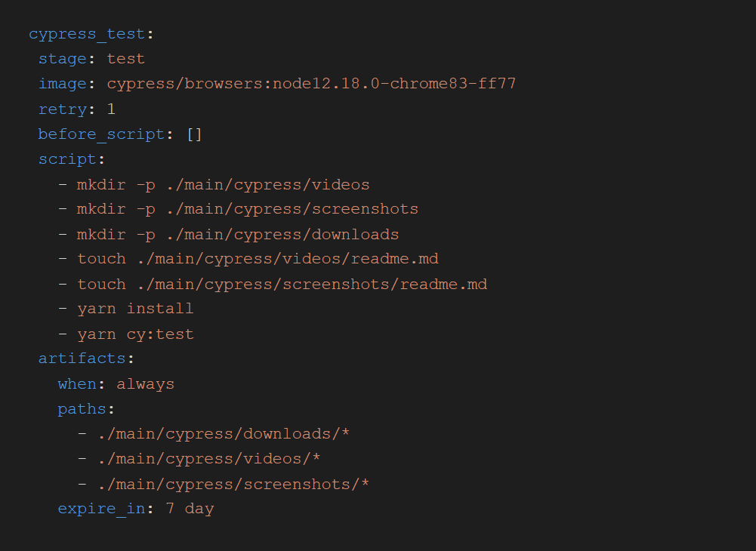Click the ./main/cypress/screenshots/* artifact path
The width and height of the screenshot is (756, 551).
(233, 484)
